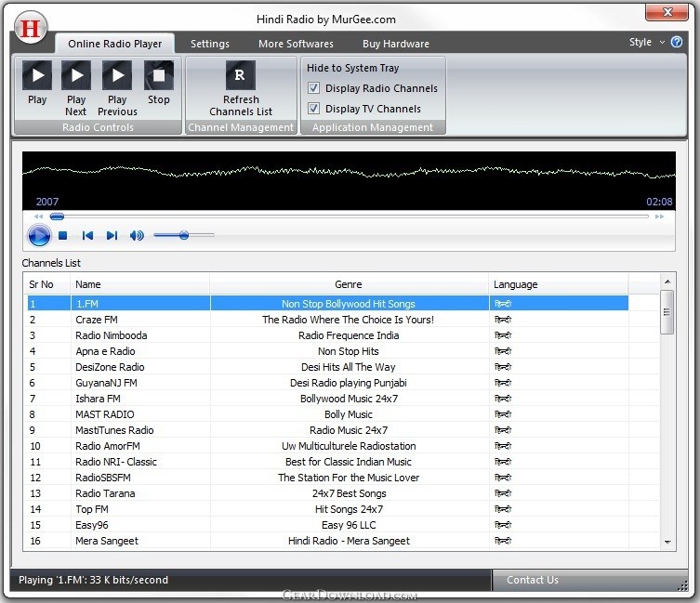Click the playback seek bar handle
Viewport: 700px width, 603px height.
57,216
